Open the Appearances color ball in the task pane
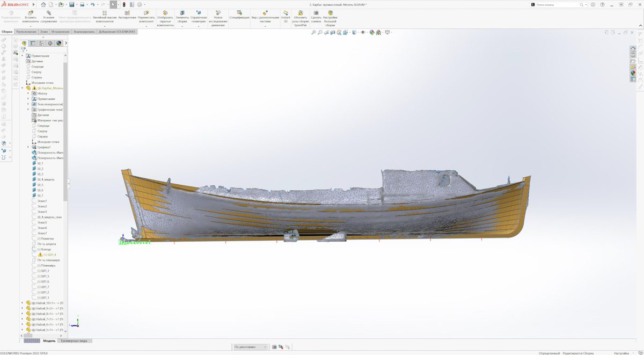This screenshot has height=355, width=644. pos(633,73)
